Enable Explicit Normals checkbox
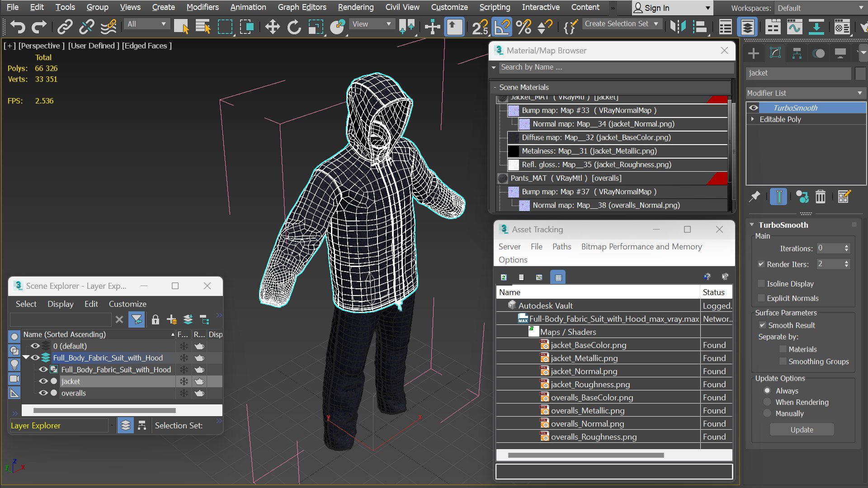 (x=761, y=298)
